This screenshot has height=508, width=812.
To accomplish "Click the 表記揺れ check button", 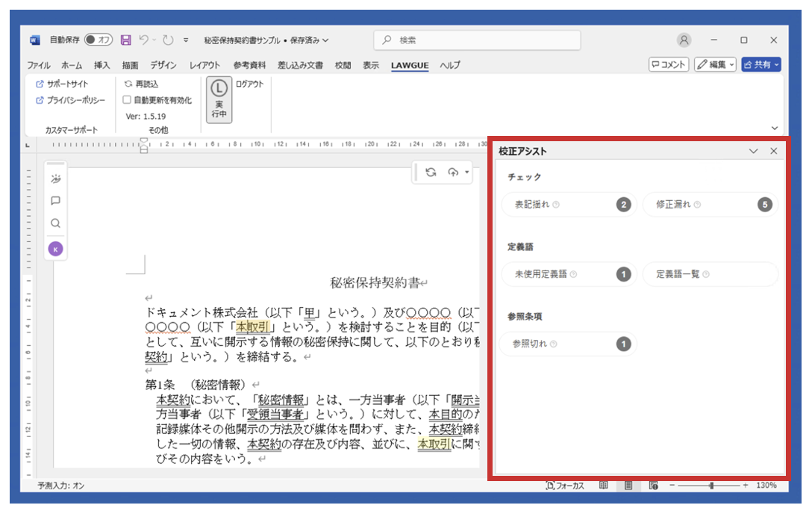I will pyautogui.click(x=568, y=205).
